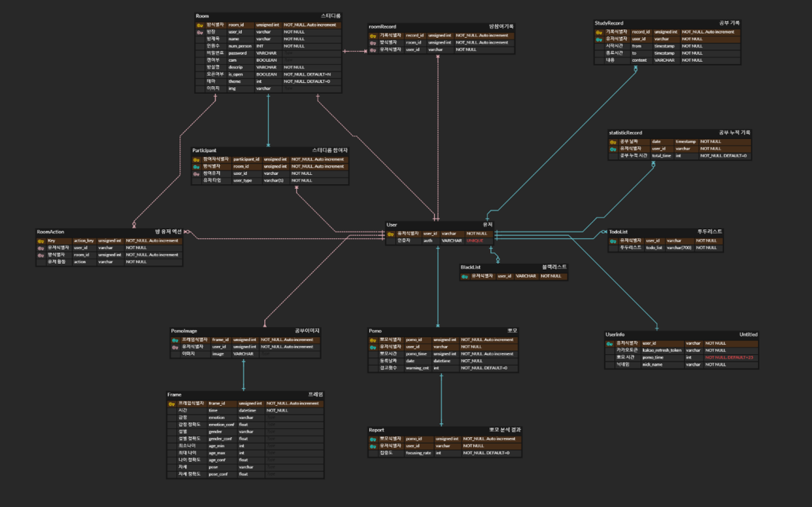The width and height of the screenshot is (812, 507).
Task: Click the primary key icon in the User table
Action: coord(390,234)
